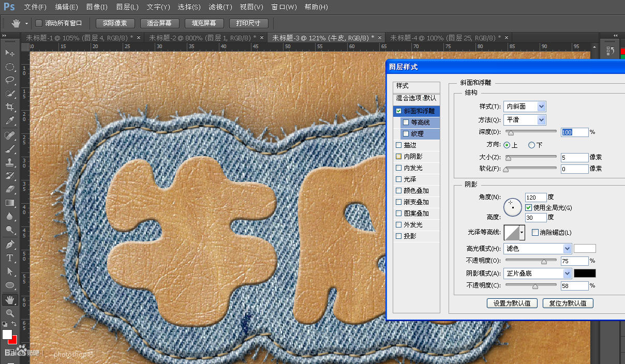Click highlight mode white color swatch

(x=585, y=249)
